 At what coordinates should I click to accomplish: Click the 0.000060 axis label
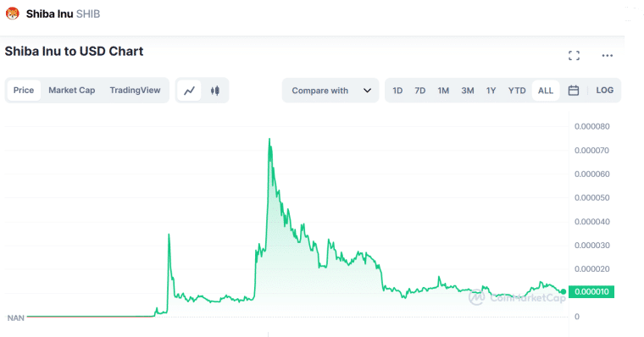click(x=591, y=174)
